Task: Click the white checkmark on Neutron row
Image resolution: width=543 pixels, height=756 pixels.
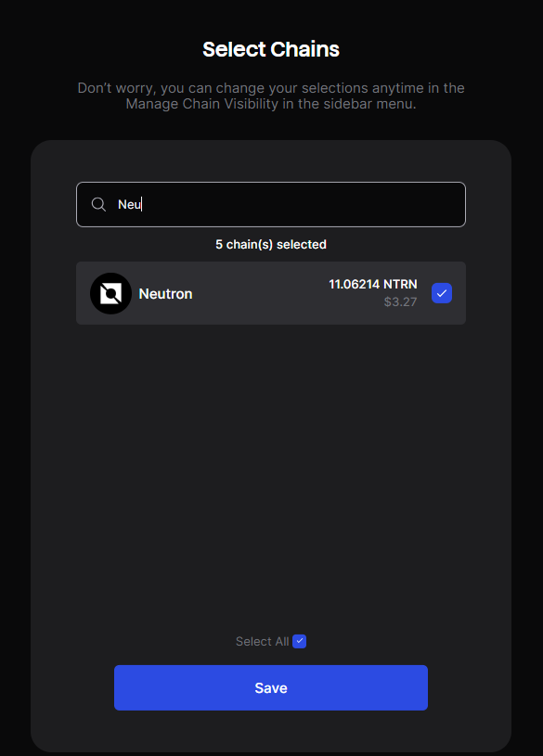Action: click(442, 293)
